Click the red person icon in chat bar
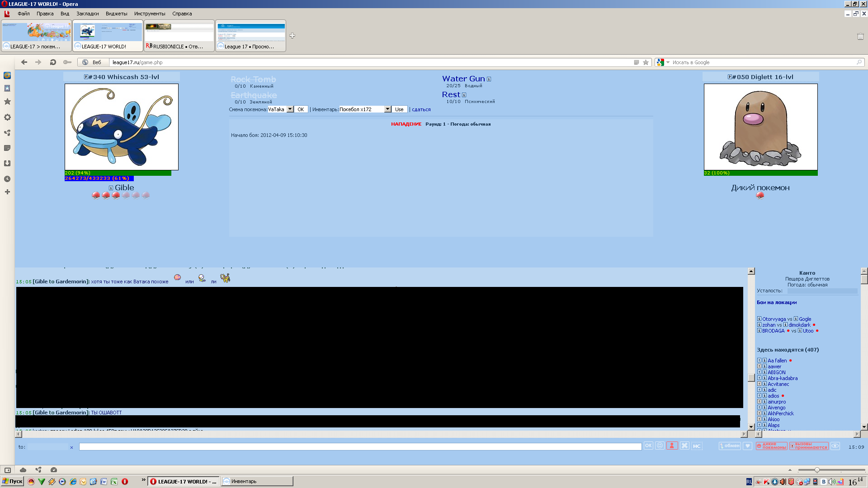This screenshot has height=488, width=868. pos(672,446)
